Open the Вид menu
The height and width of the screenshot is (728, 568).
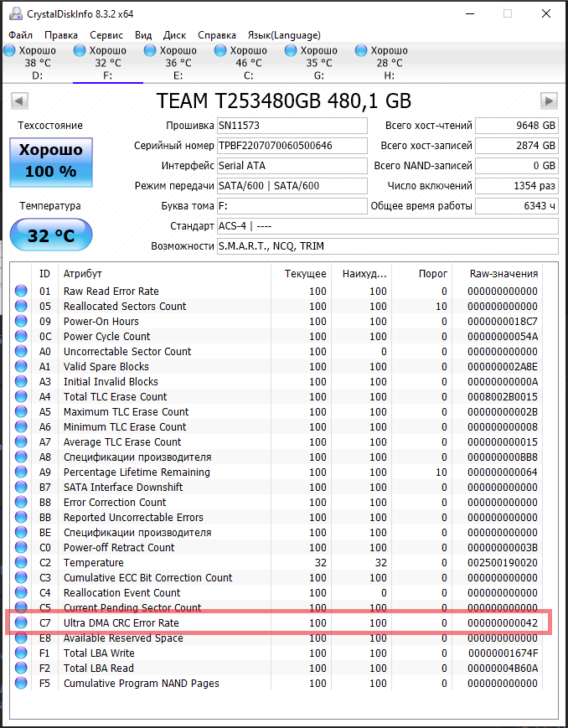[x=143, y=35]
